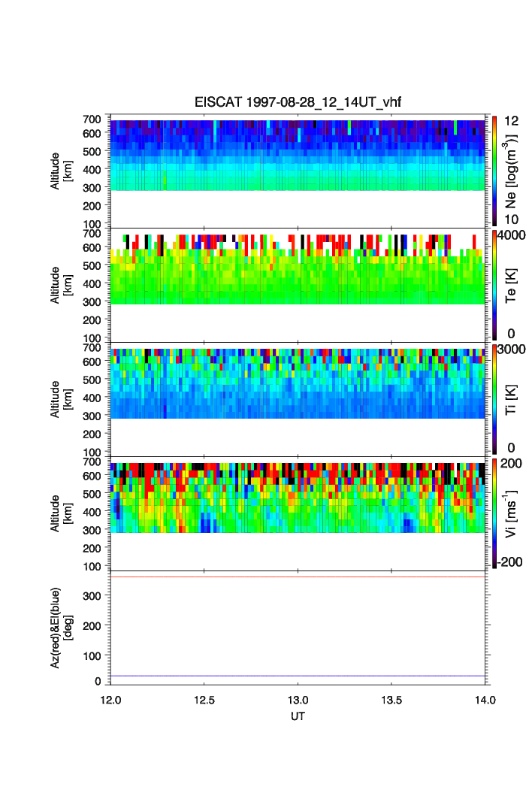The height and width of the screenshot is (799, 532).
Task: Click the UT axis title
Action: tap(298, 716)
